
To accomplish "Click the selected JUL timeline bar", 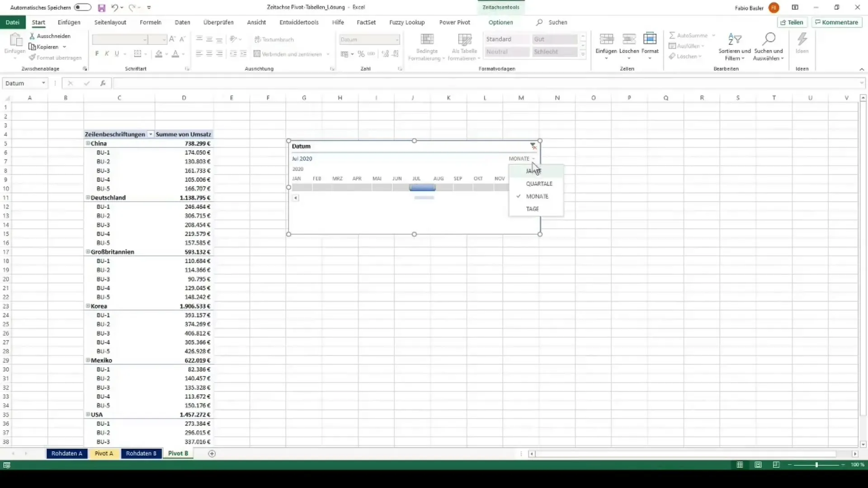I will 422,188.
